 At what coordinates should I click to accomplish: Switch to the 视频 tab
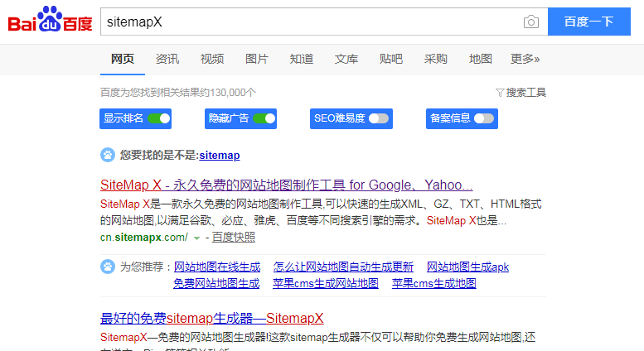tap(212, 59)
